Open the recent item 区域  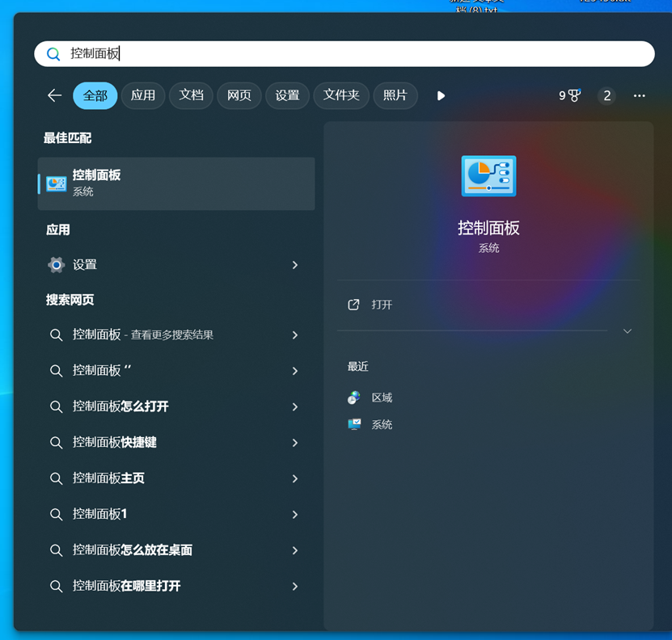point(382,398)
